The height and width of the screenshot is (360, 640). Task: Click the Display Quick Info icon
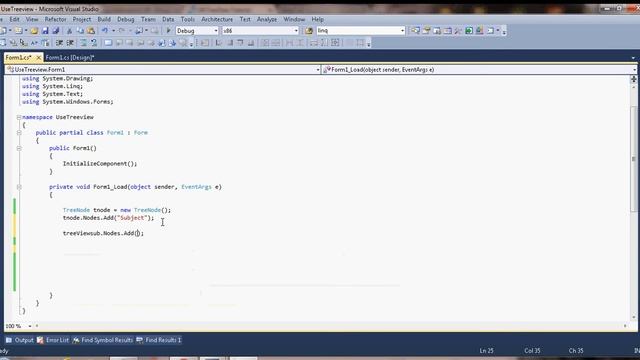click(23, 42)
